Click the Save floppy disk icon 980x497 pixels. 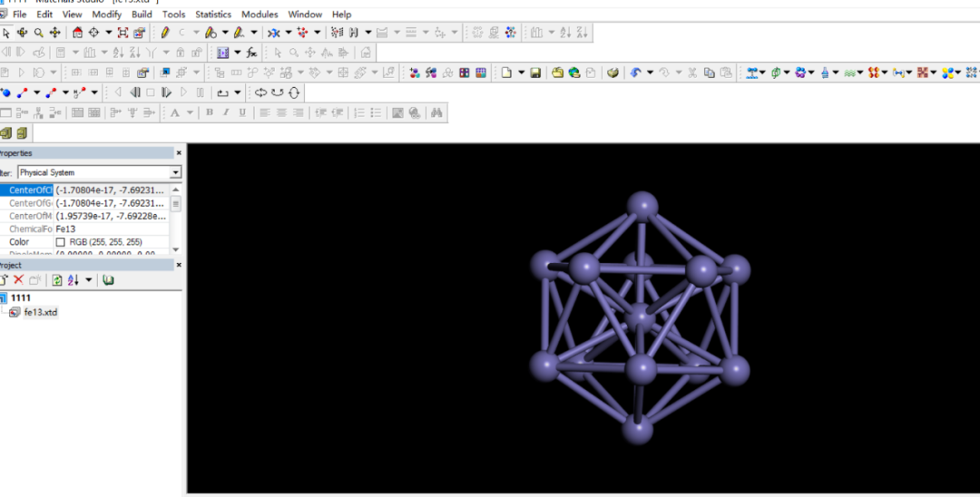click(x=535, y=73)
